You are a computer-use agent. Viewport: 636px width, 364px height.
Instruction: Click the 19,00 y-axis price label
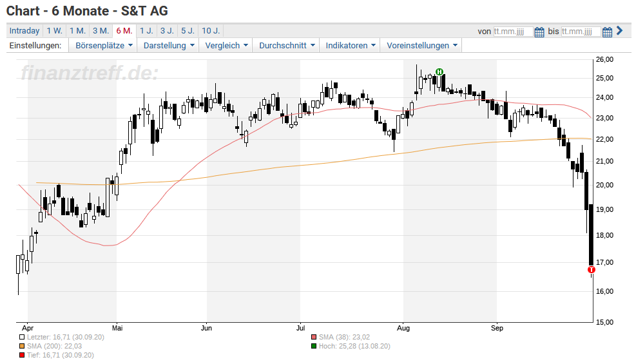[x=604, y=209]
